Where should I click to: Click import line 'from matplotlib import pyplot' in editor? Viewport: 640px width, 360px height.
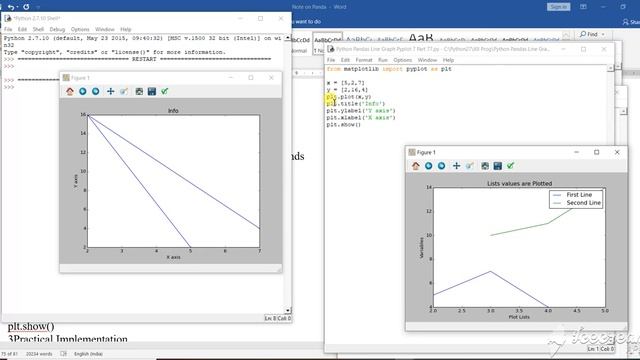tap(389, 69)
